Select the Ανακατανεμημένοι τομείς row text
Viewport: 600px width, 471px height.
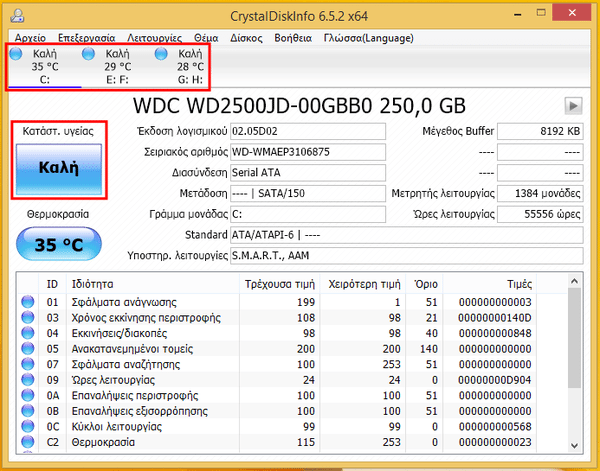click(x=132, y=349)
